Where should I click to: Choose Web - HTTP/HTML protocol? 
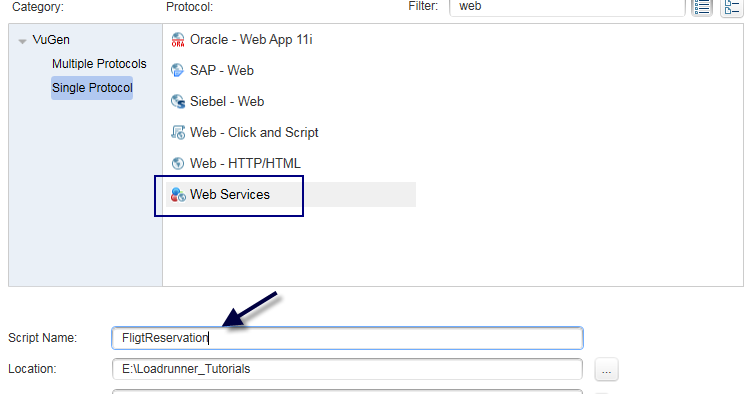[x=245, y=164]
